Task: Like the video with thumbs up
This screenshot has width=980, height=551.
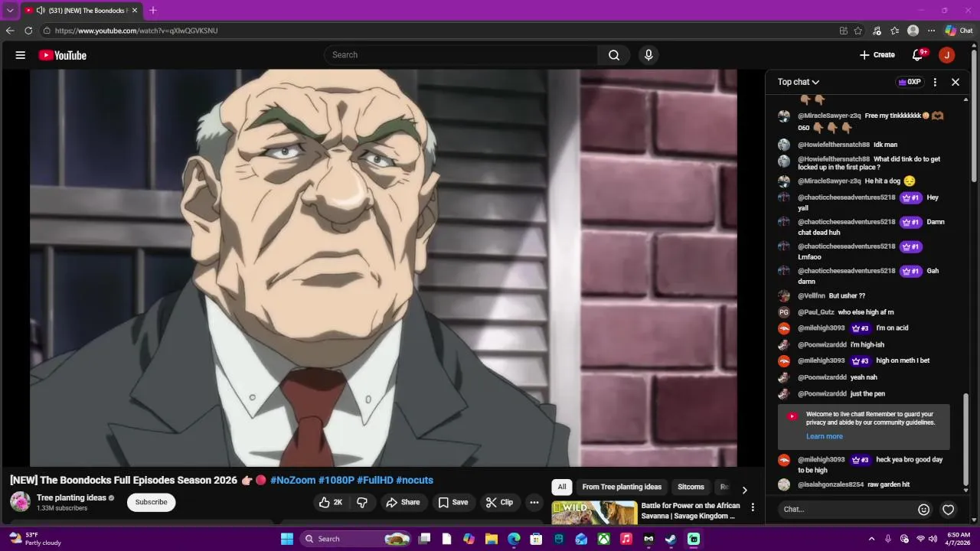Action: pos(331,502)
